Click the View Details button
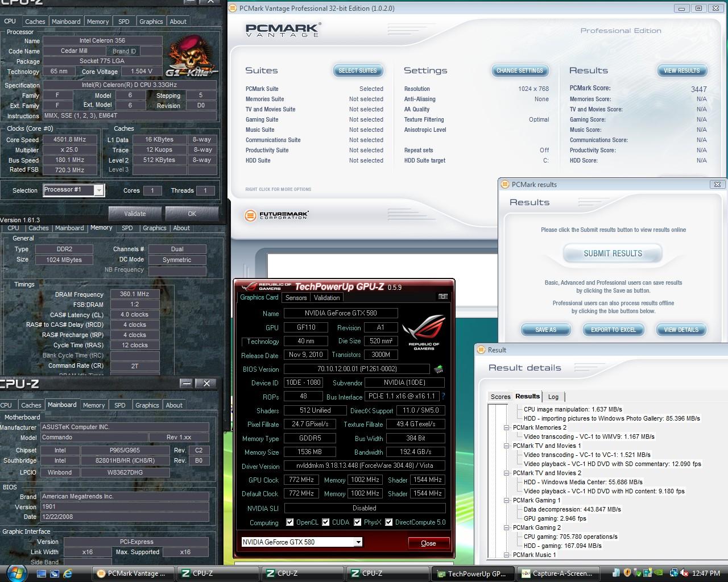This screenshot has width=728, height=582. coord(681,330)
